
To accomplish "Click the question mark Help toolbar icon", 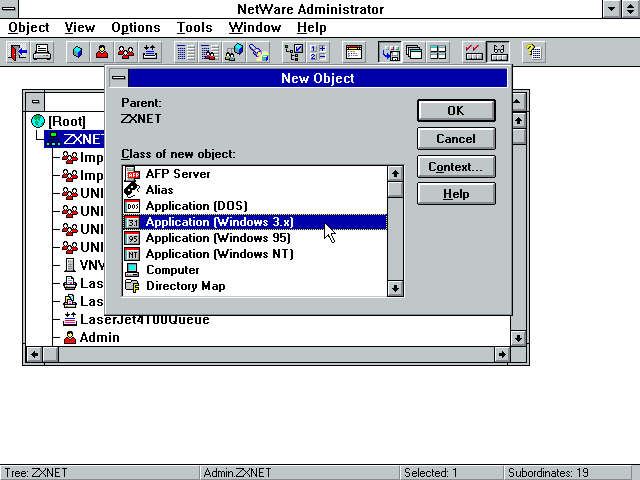I will point(534,52).
